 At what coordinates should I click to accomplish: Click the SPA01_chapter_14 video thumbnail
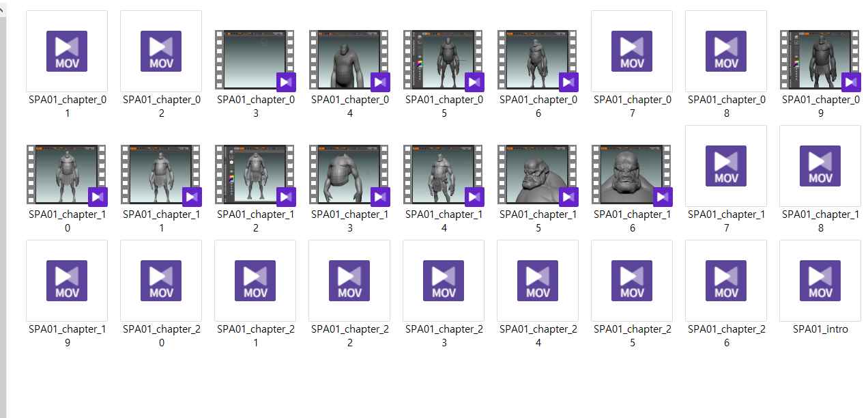click(444, 175)
